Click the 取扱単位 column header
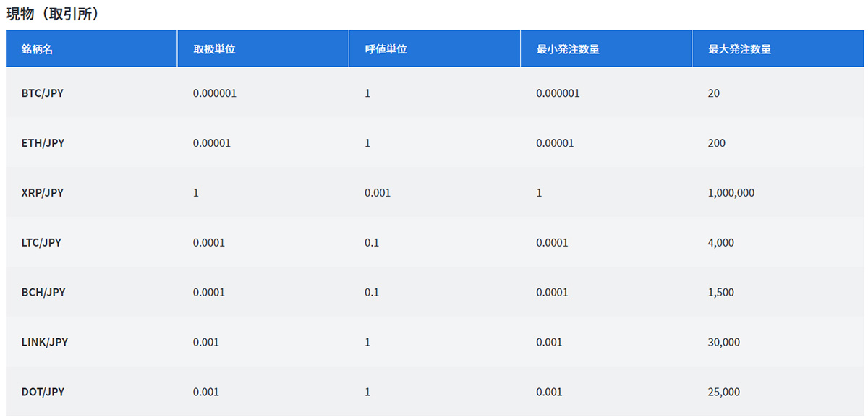868x420 pixels. click(x=263, y=48)
